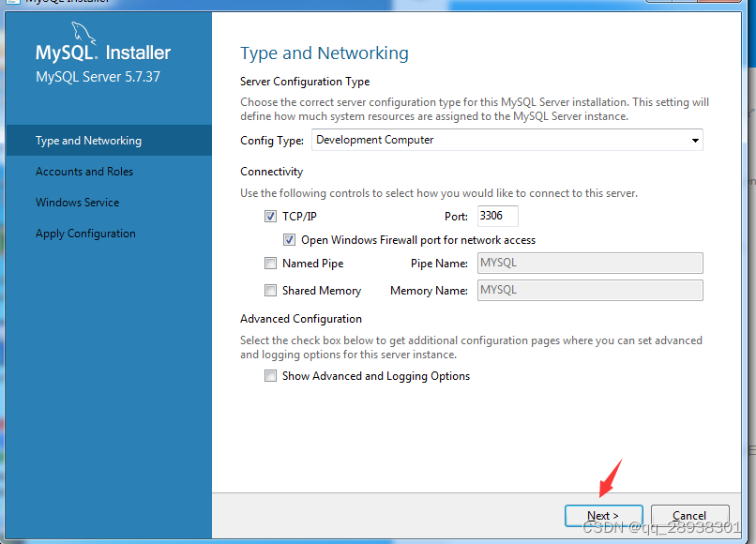756x544 pixels.
Task: Open the Config Type dropdown arrow
Action: pos(695,141)
